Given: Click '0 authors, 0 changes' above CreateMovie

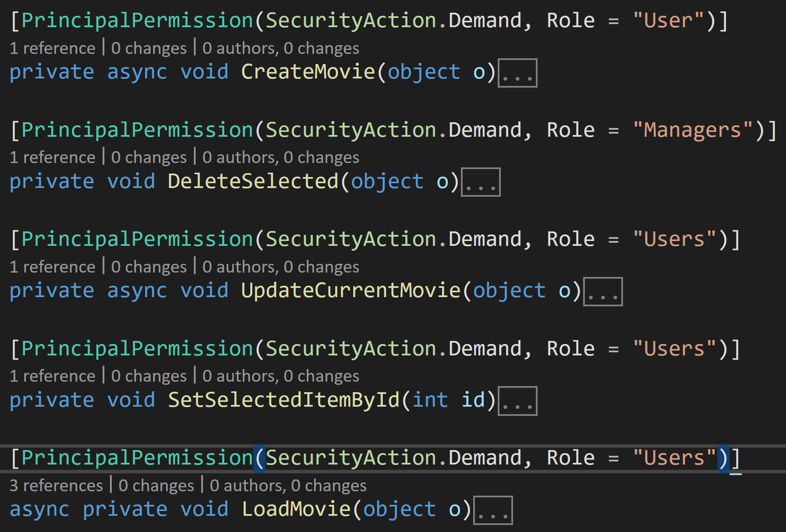Looking at the screenshot, I should pyautogui.click(x=280, y=48).
